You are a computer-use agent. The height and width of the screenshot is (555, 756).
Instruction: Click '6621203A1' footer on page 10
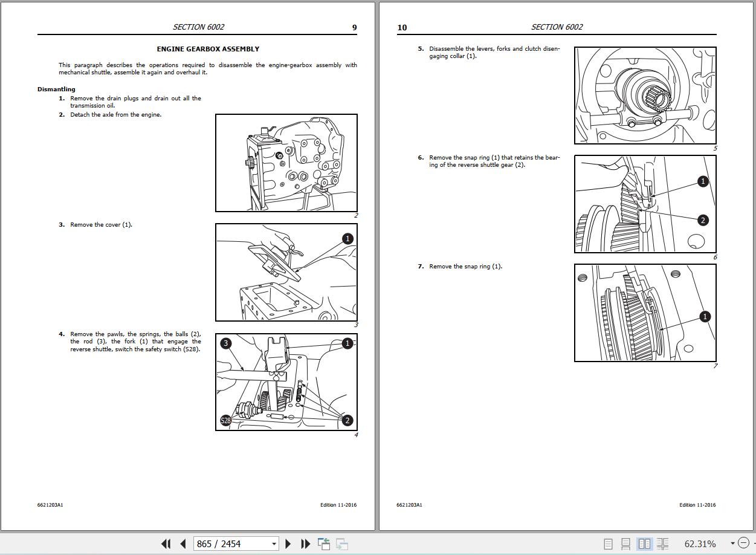(409, 505)
